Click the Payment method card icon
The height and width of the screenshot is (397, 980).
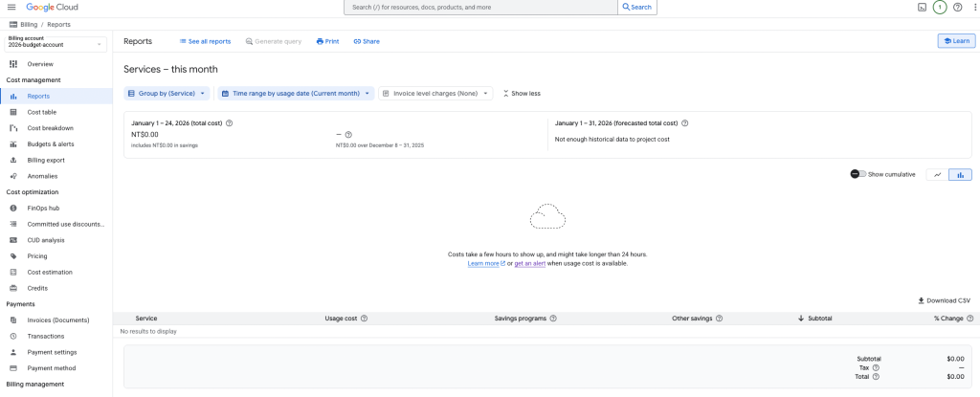pos(13,368)
